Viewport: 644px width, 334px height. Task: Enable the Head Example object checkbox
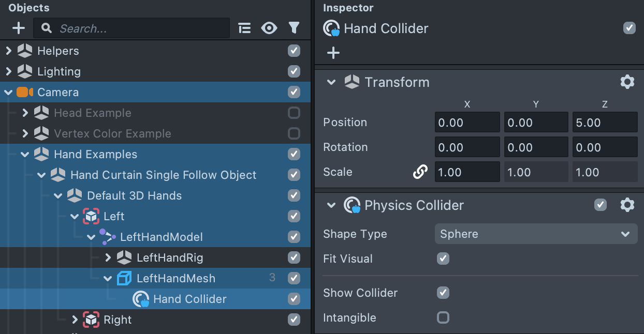294,113
